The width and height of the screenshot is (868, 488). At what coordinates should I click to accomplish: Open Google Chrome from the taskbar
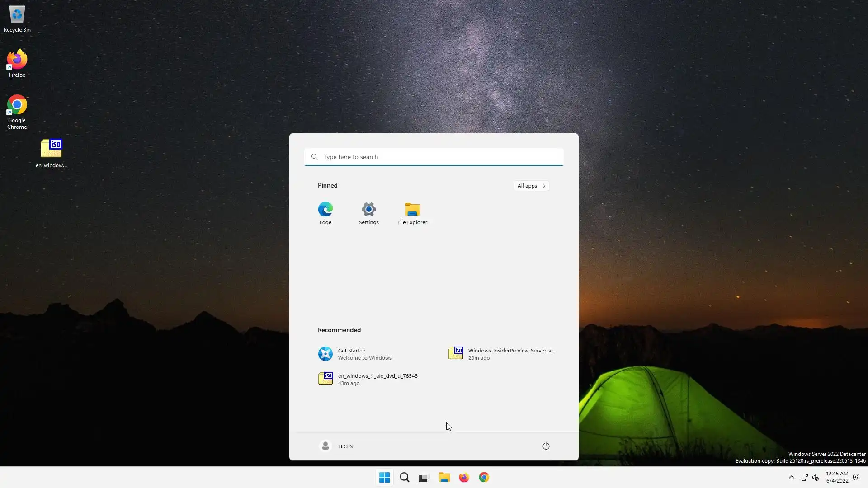tap(484, 478)
